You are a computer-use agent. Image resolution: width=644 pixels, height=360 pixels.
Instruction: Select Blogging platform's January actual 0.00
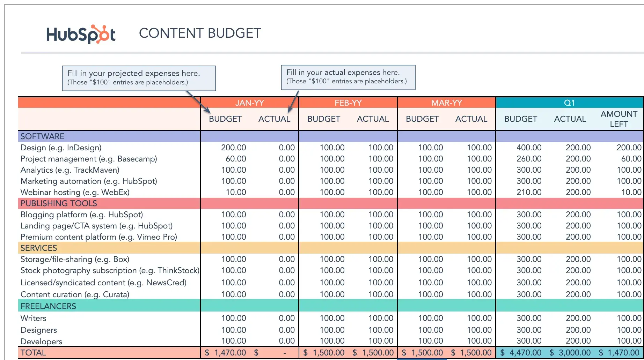287,215
